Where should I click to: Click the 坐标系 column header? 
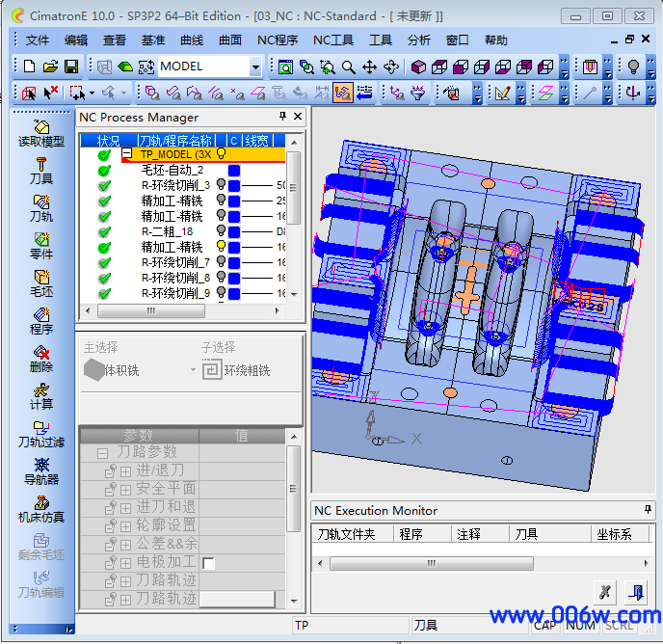pyautogui.click(x=620, y=534)
